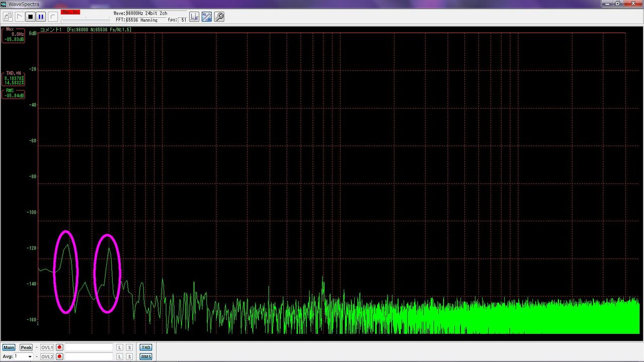
Task: Toggle the RMS readout button
Action: coord(146,356)
